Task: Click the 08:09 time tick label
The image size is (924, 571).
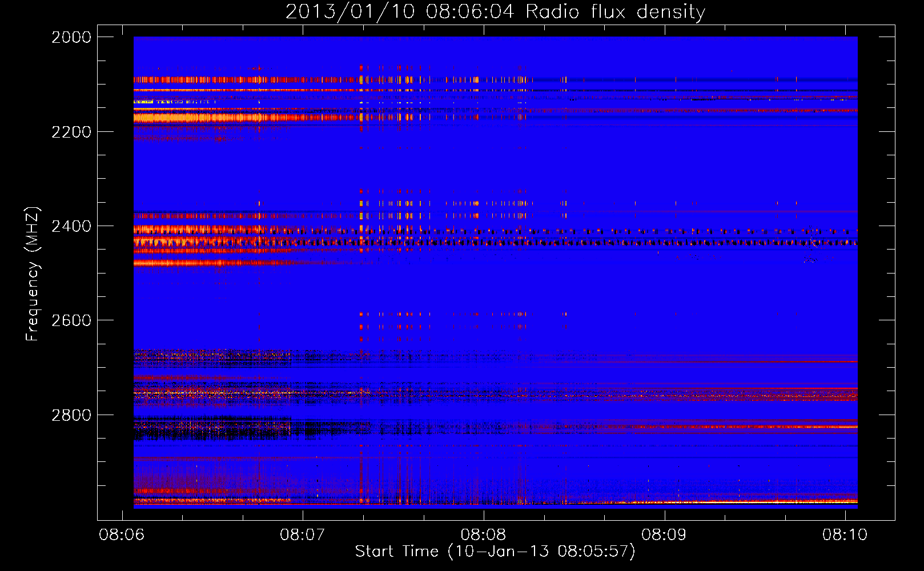Action: pos(664,534)
